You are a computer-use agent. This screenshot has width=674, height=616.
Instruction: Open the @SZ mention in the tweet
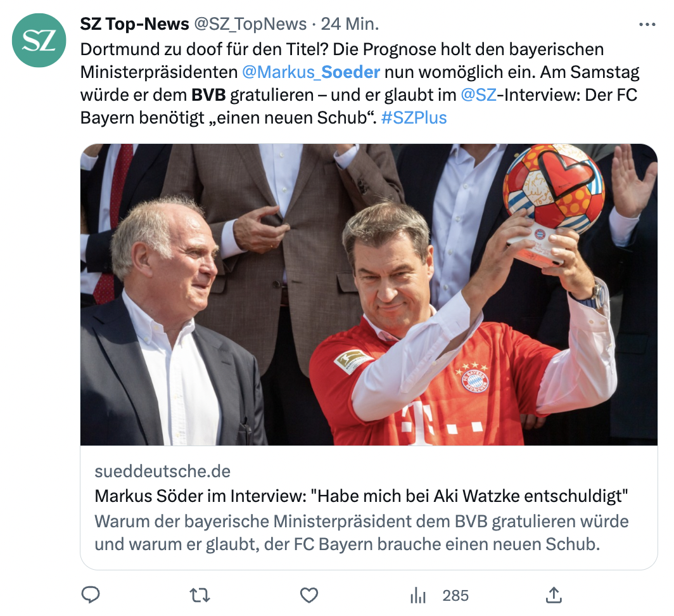pyautogui.click(x=478, y=94)
